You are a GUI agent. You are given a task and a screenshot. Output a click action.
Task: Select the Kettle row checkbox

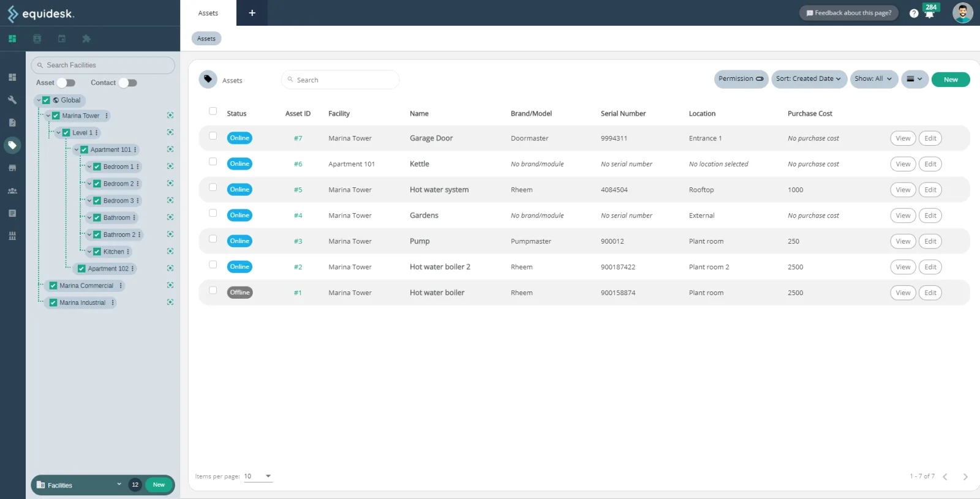tap(213, 162)
